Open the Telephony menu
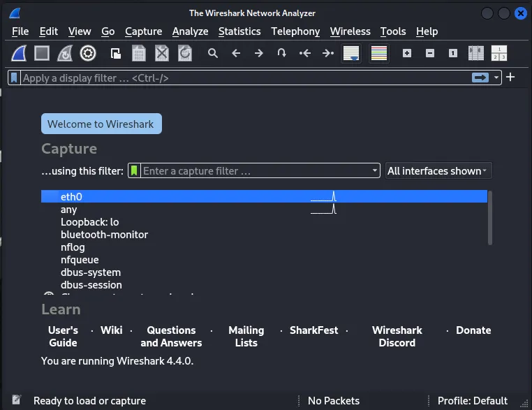The image size is (532, 410). pyautogui.click(x=295, y=31)
